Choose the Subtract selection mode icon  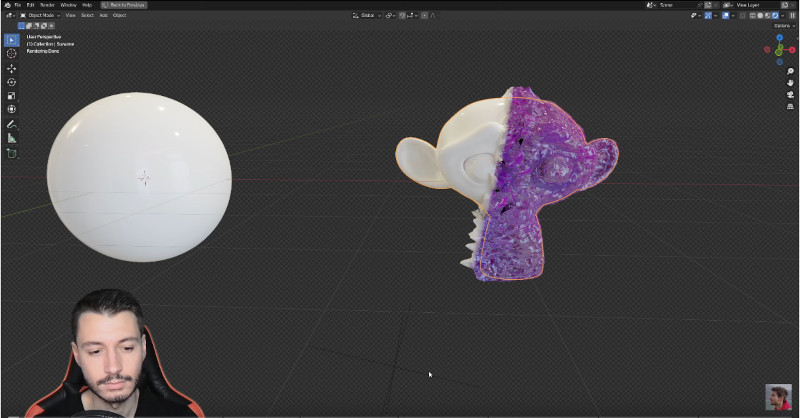(x=36, y=26)
